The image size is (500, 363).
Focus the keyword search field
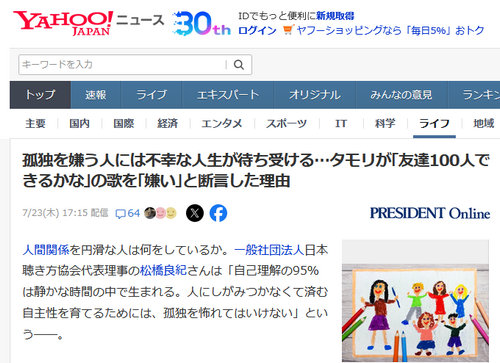pyautogui.click(x=123, y=65)
